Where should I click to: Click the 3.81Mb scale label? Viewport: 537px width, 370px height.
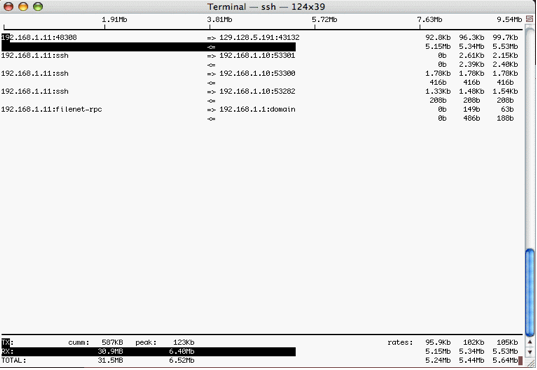pos(220,20)
